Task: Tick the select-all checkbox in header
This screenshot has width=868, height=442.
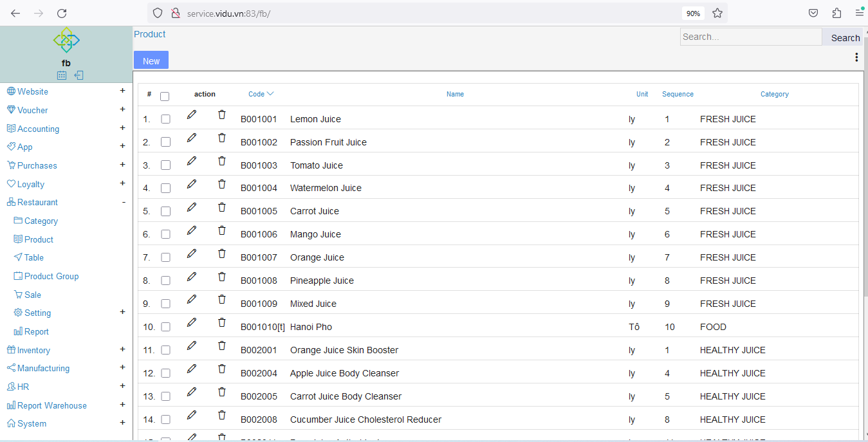Action: tap(165, 97)
